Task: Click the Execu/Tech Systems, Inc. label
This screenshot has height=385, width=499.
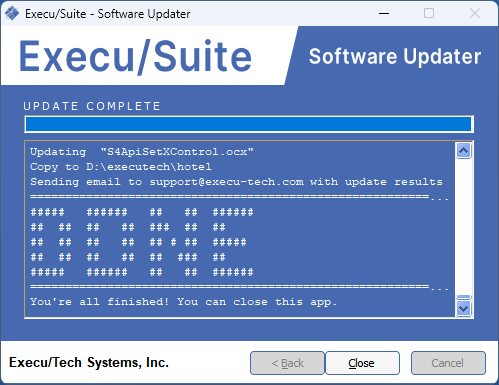Action: (x=89, y=362)
